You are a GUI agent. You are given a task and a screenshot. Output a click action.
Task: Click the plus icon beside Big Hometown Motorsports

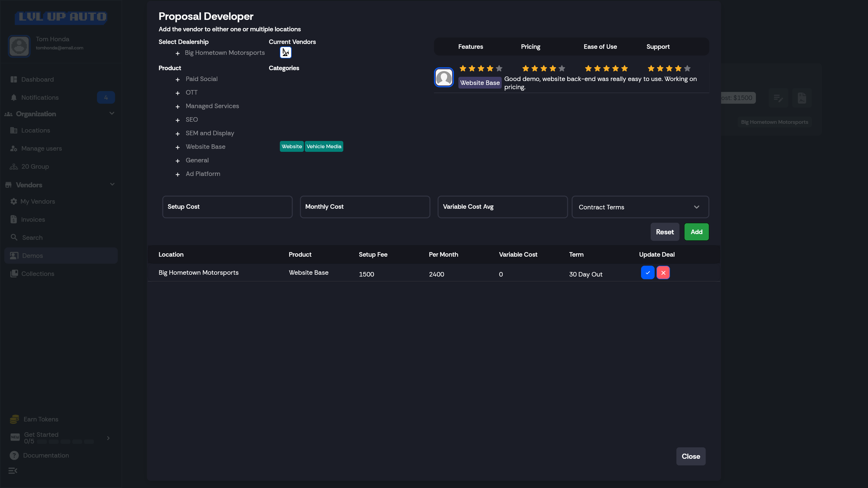tap(178, 53)
